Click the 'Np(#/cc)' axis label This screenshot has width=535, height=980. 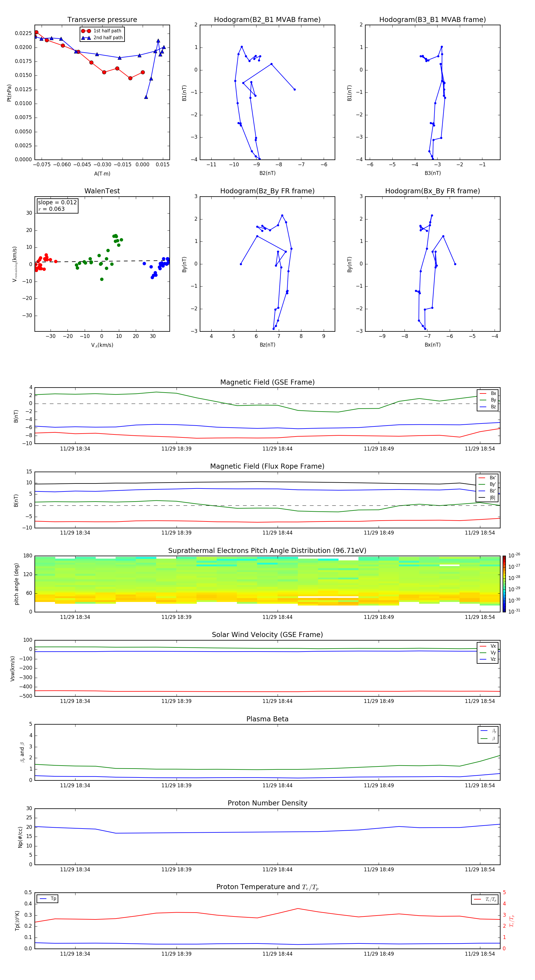pos(20,837)
